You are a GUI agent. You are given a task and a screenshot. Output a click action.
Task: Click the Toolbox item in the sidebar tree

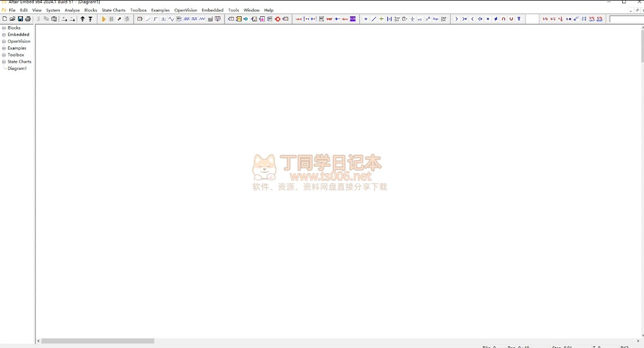16,55
